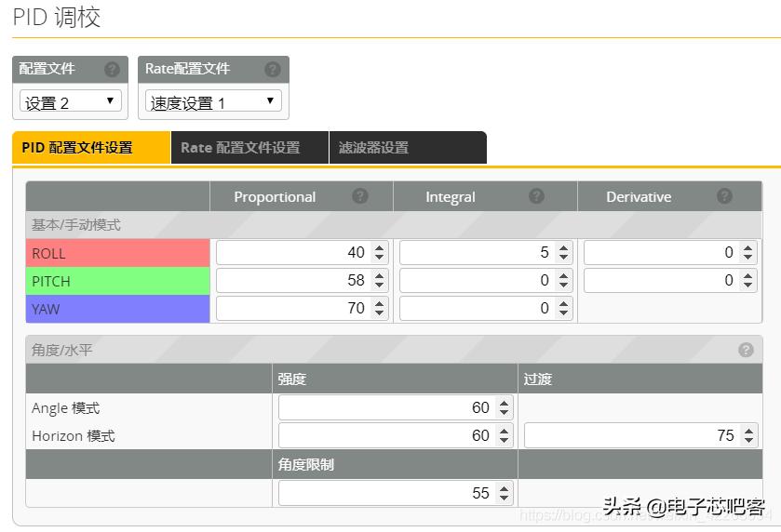Screen dimensions: 781x532
Task: Adjust PITCH Derivative stepper arrows
Action: (x=748, y=280)
